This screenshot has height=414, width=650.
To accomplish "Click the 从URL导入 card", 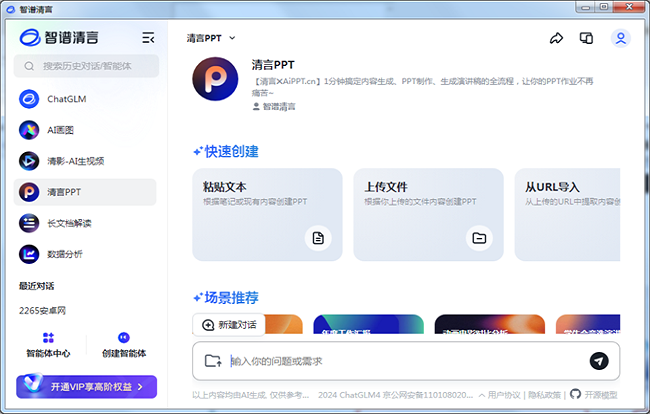I will point(570,214).
